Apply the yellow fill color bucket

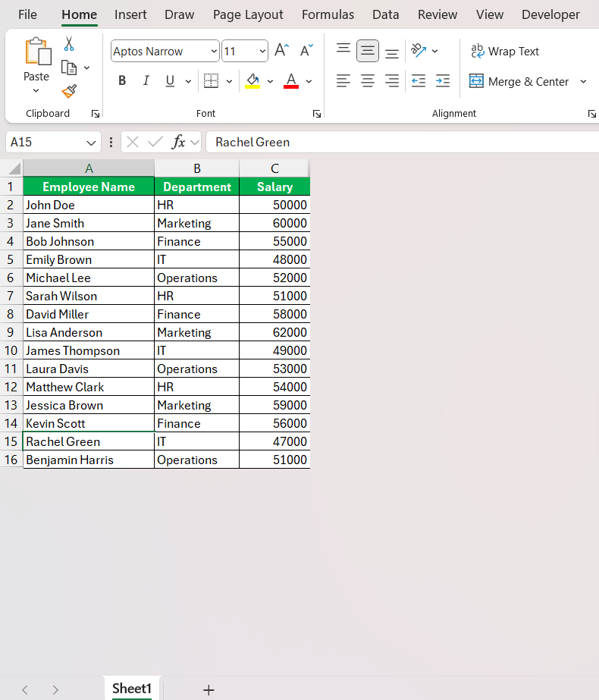[x=252, y=81]
